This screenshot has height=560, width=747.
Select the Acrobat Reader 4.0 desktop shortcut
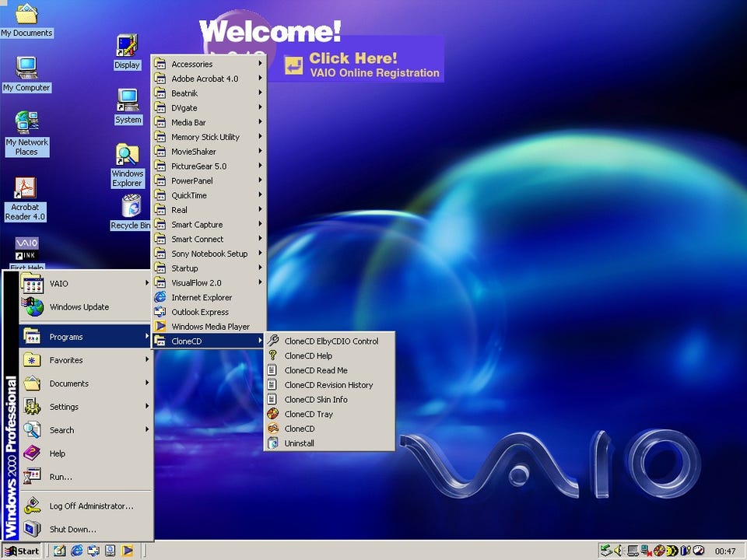25,198
